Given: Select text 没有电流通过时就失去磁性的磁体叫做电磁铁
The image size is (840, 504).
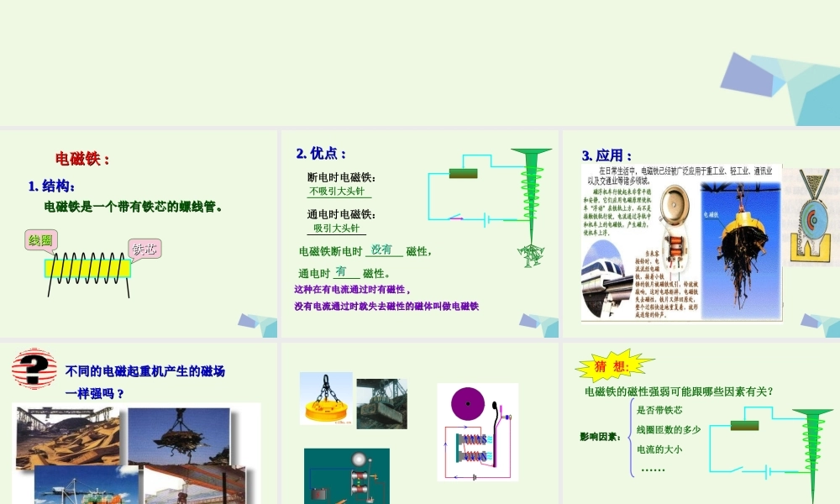Looking at the screenshot, I should tap(386, 307).
